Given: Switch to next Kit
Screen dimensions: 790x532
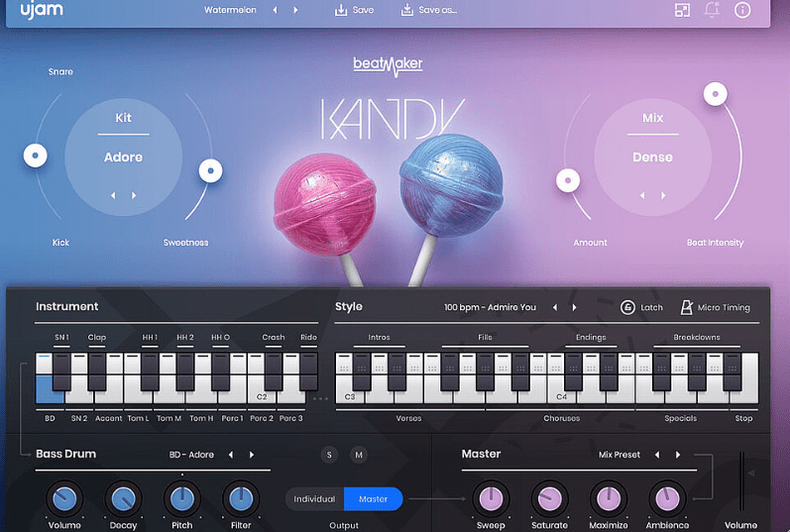Looking at the screenshot, I should (x=134, y=195).
